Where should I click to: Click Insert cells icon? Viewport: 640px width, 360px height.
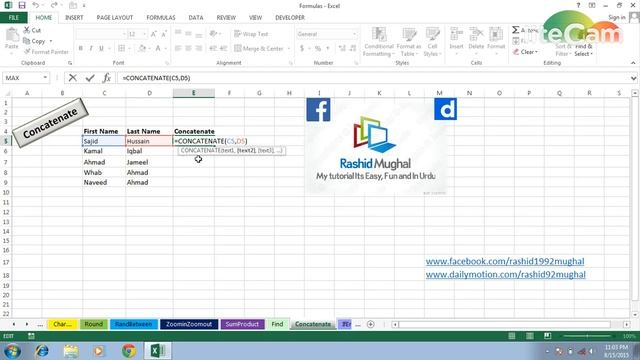point(456,35)
